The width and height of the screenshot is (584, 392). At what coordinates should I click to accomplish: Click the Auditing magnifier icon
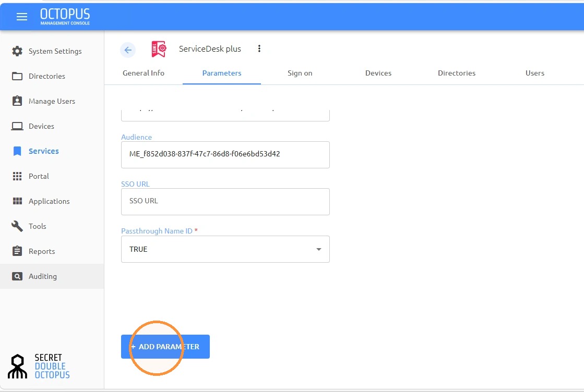tap(17, 276)
